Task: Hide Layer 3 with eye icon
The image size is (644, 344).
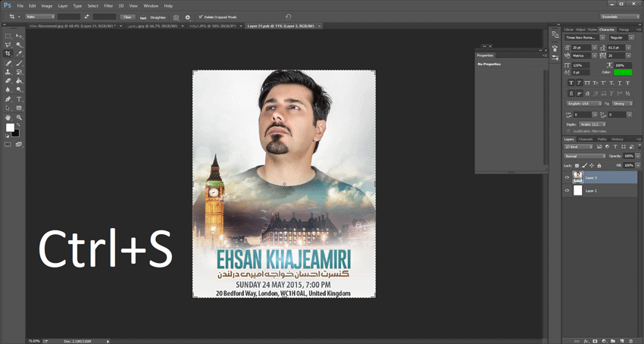Action: coord(567,177)
